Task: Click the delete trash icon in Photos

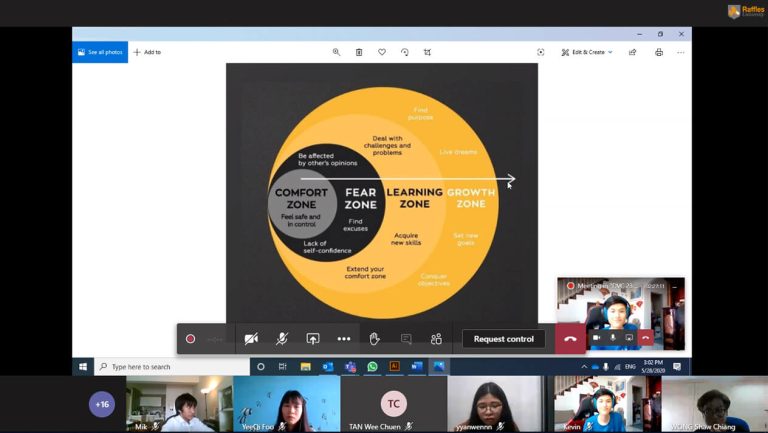Action: pyautogui.click(x=359, y=52)
